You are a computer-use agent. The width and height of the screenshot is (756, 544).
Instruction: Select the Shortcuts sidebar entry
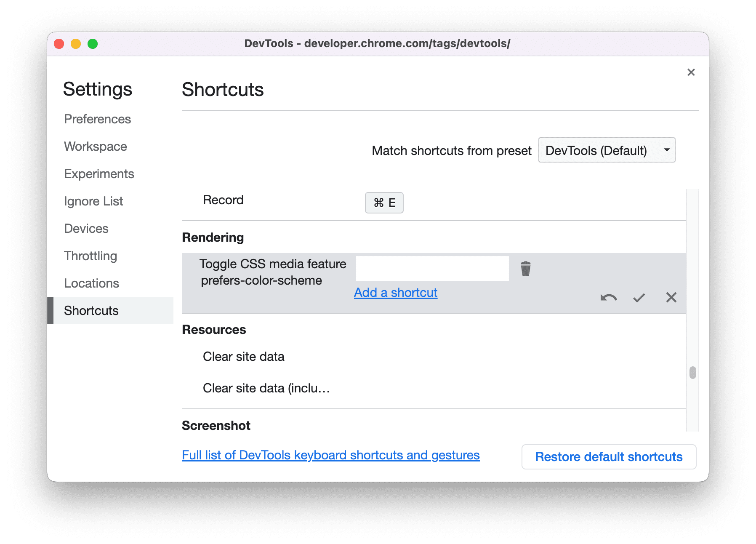click(x=91, y=310)
